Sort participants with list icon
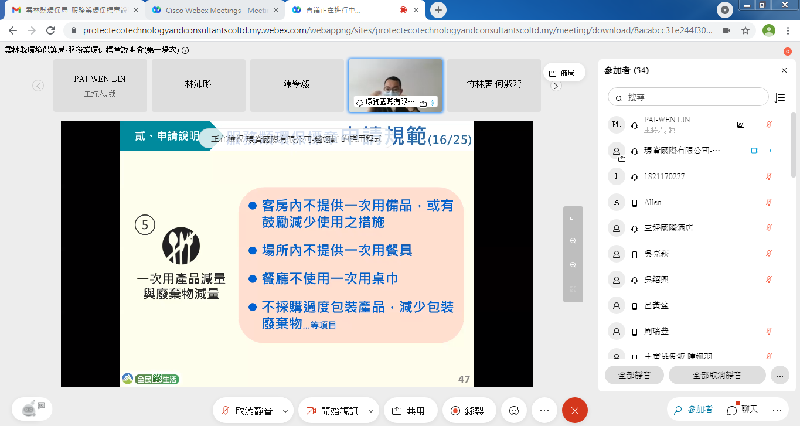The width and height of the screenshot is (800, 426). point(780,97)
